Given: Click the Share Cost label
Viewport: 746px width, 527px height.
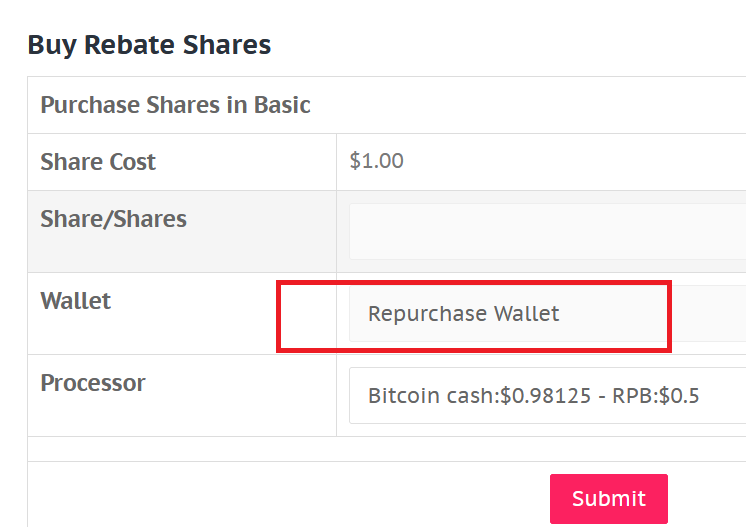Looking at the screenshot, I should click(x=98, y=162).
